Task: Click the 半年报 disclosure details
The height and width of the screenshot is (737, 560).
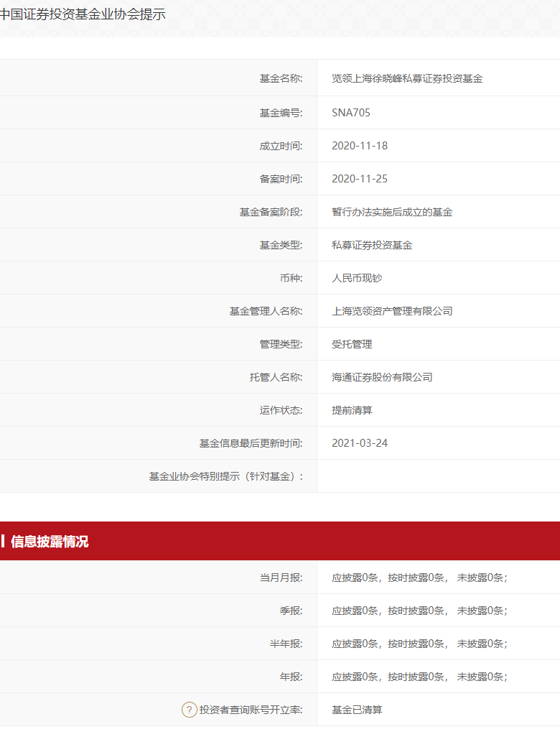Action: (419, 644)
